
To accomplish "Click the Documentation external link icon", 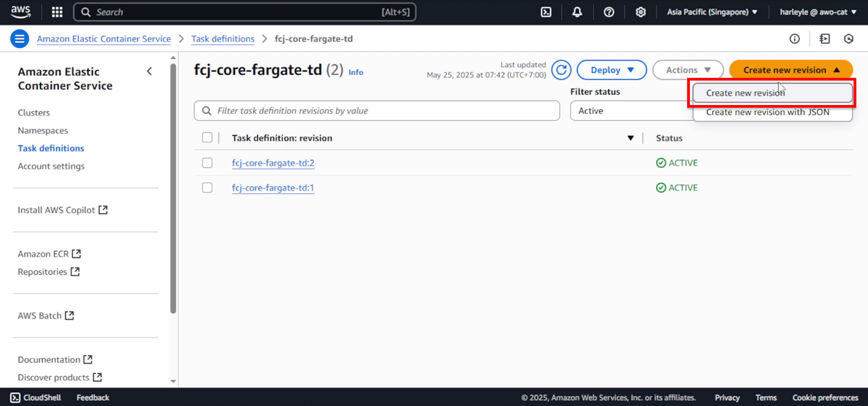I will [88, 359].
